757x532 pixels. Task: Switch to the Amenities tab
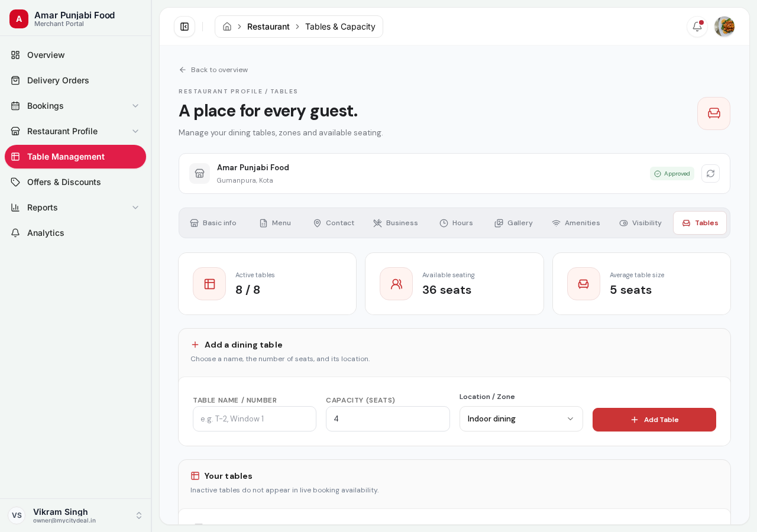point(576,223)
